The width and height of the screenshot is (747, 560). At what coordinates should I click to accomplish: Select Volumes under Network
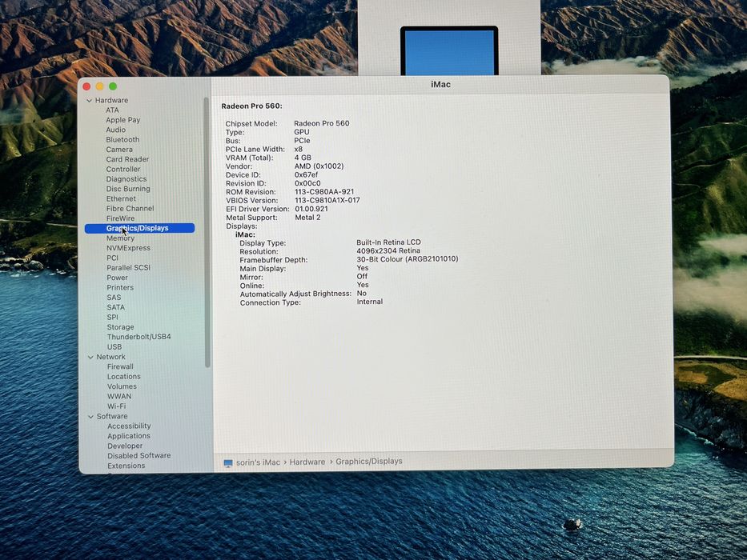click(x=122, y=386)
